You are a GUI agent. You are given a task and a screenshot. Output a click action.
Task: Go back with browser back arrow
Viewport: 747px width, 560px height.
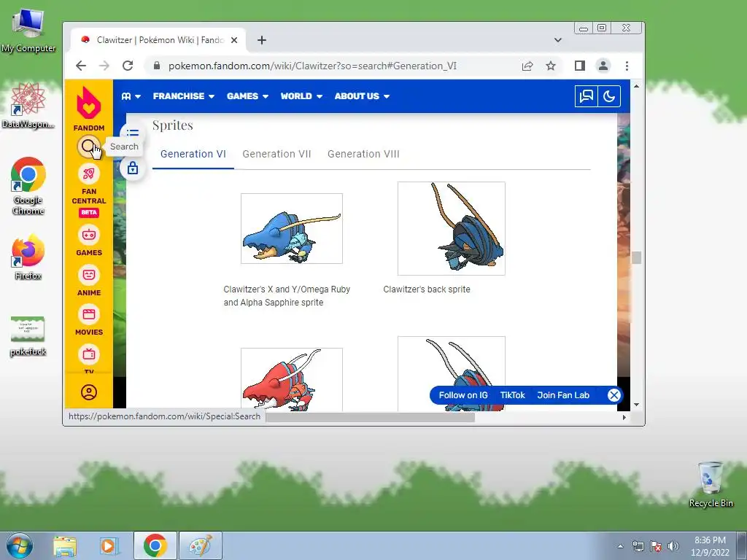pyautogui.click(x=81, y=66)
